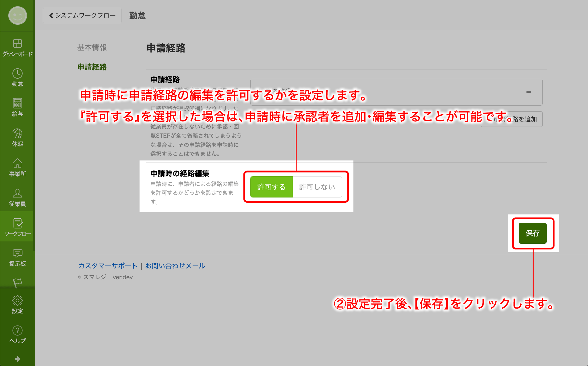The width and height of the screenshot is (588, 366).
Task: Select the 基本情報 tab
Action: click(x=92, y=47)
